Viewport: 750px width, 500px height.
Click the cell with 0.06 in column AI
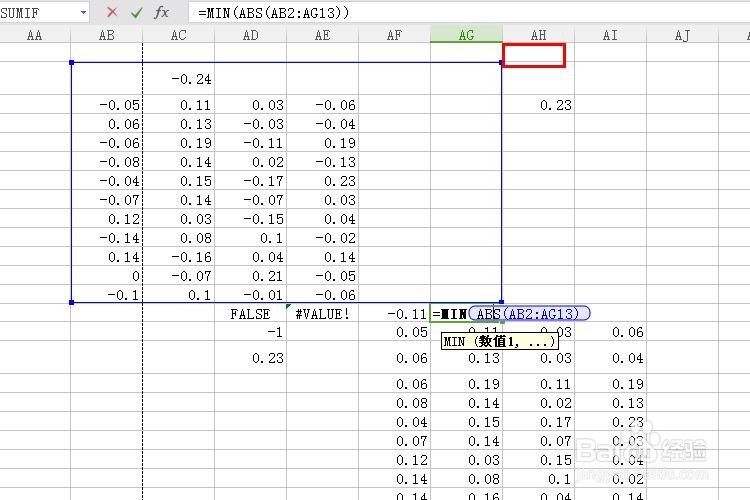tap(610, 332)
